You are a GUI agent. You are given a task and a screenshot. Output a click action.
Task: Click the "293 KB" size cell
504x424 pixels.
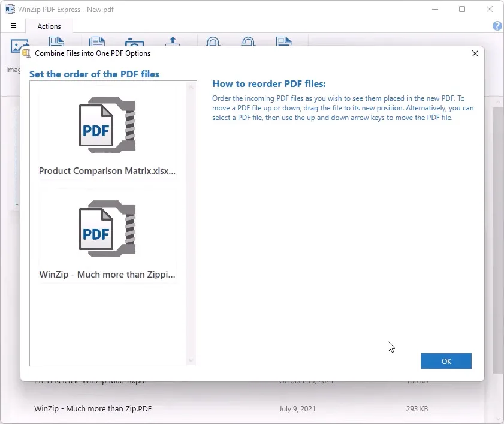point(417,408)
